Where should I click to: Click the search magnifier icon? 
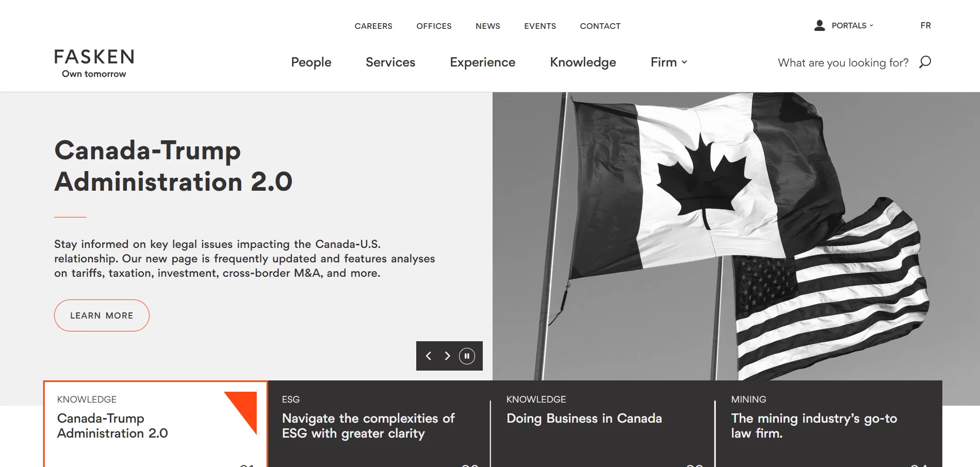(925, 62)
